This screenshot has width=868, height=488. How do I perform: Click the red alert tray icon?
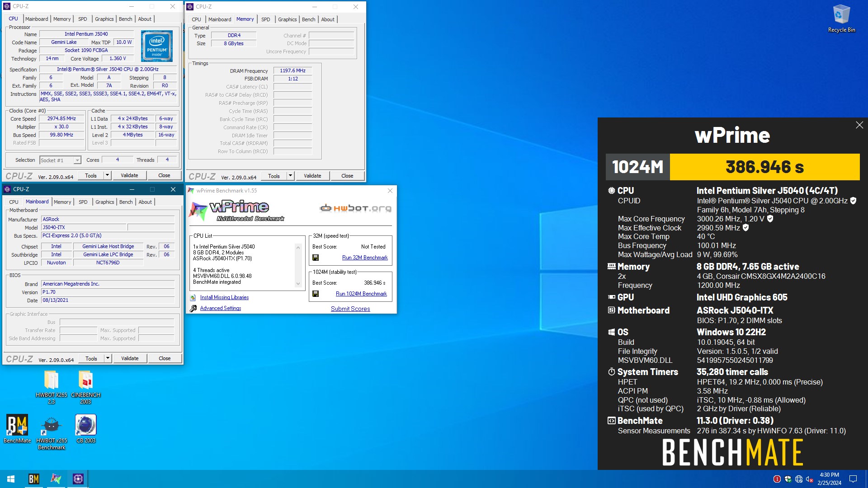777,479
